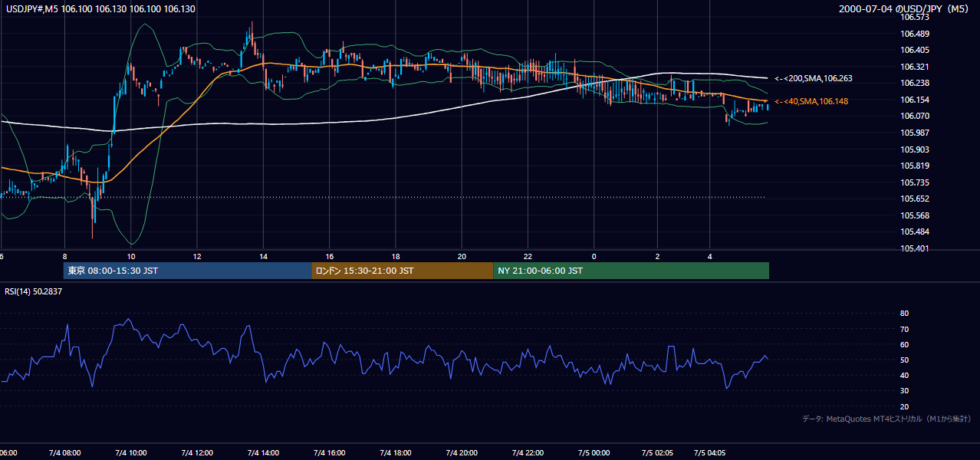This screenshot has height=460, width=980.
Task: Select the 東京 08:00-15:30 JST session bar
Action: [187, 271]
